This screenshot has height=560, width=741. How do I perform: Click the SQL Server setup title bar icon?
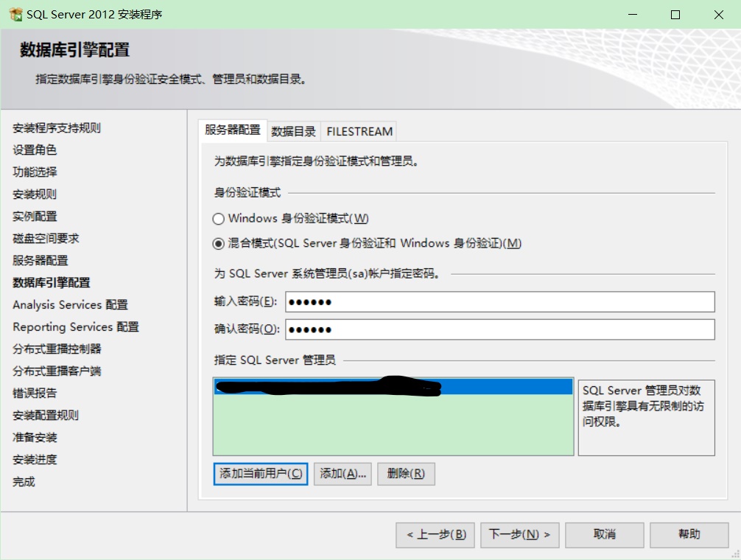pyautogui.click(x=15, y=15)
